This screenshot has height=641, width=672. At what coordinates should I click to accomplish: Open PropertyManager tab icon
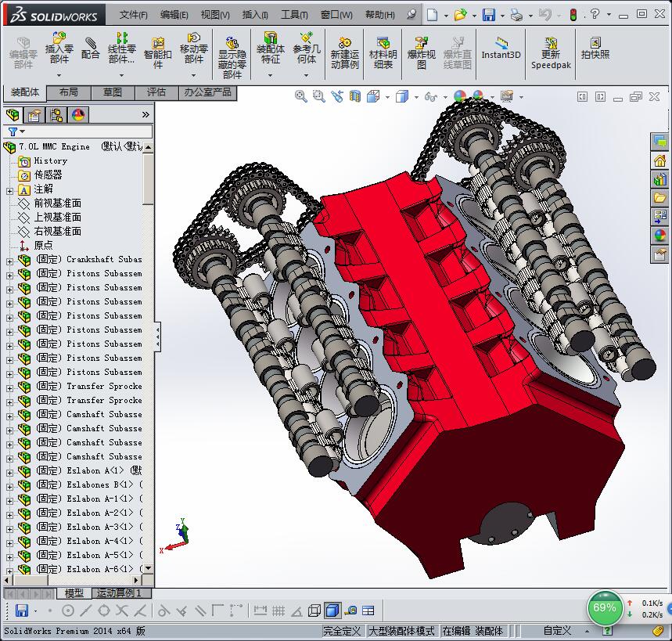[34, 115]
